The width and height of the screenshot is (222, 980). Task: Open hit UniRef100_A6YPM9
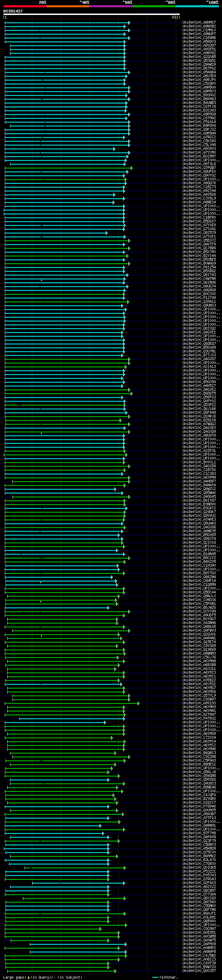(x=199, y=477)
